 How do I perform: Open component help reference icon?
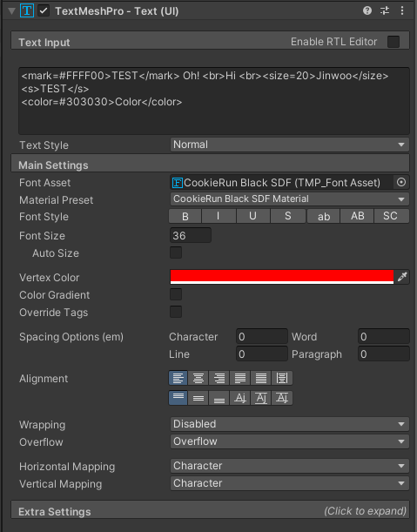pos(367,10)
